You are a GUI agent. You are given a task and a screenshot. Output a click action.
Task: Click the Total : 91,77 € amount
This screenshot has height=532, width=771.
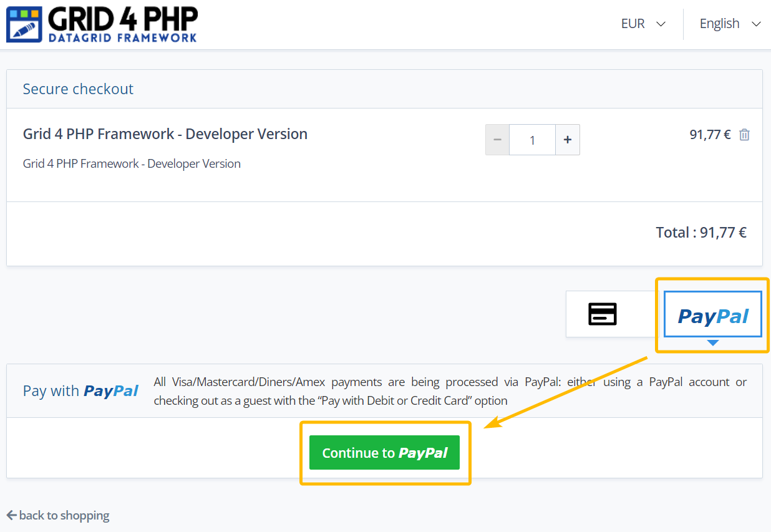coord(701,233)
